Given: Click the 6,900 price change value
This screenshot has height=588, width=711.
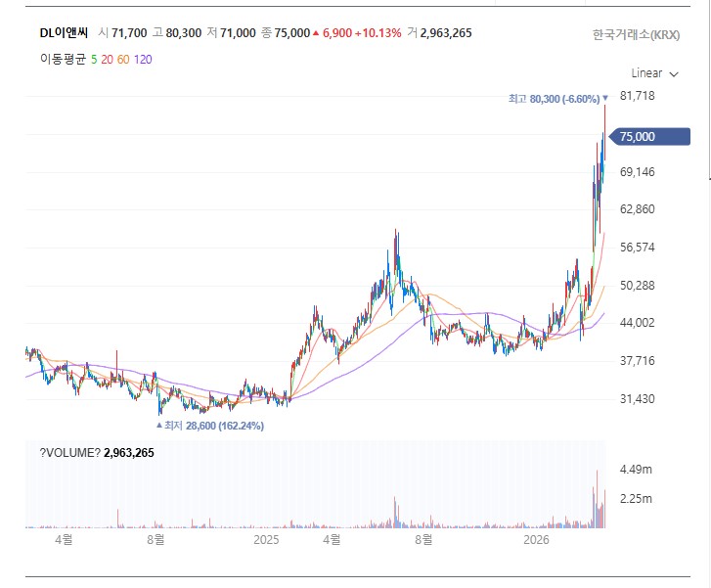Looking at the screenshot, I should [x=337, y=33].
